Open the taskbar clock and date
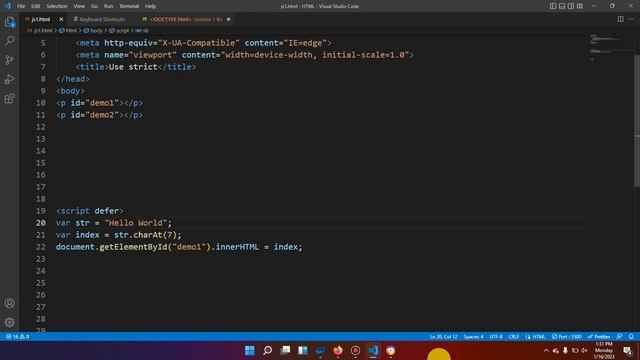The height and width of the screenshot is (360, 640). tap(604, 350)
